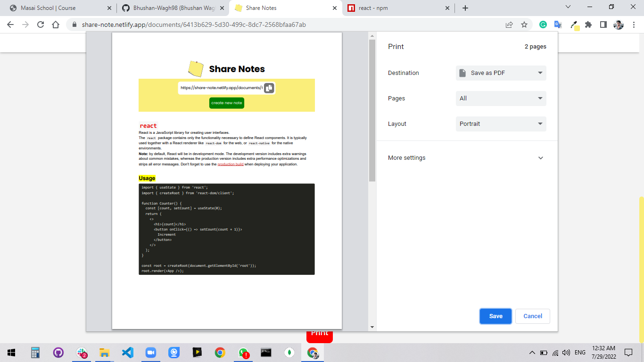
Task: Click the red Print button on page
Action: click(x=320, y=337)
